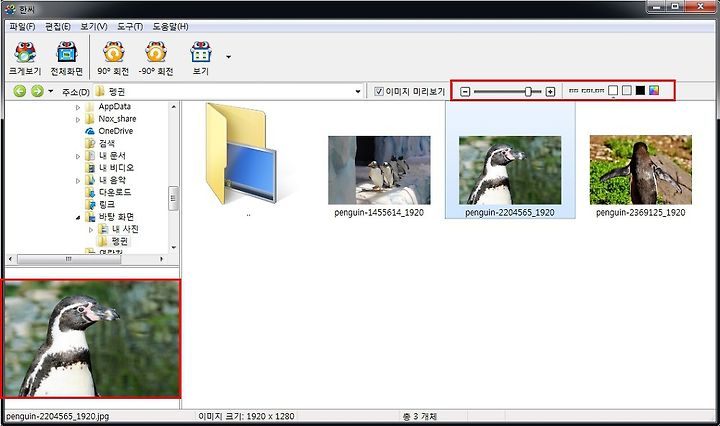Select the 링크 folder in tree
The width and height of the screenshot is (720, 426).
(x=107, y=204)
